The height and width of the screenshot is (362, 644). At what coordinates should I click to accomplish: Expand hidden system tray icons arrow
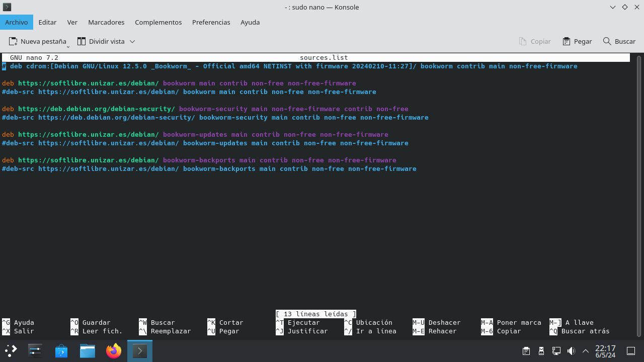[x=586, y=351]
